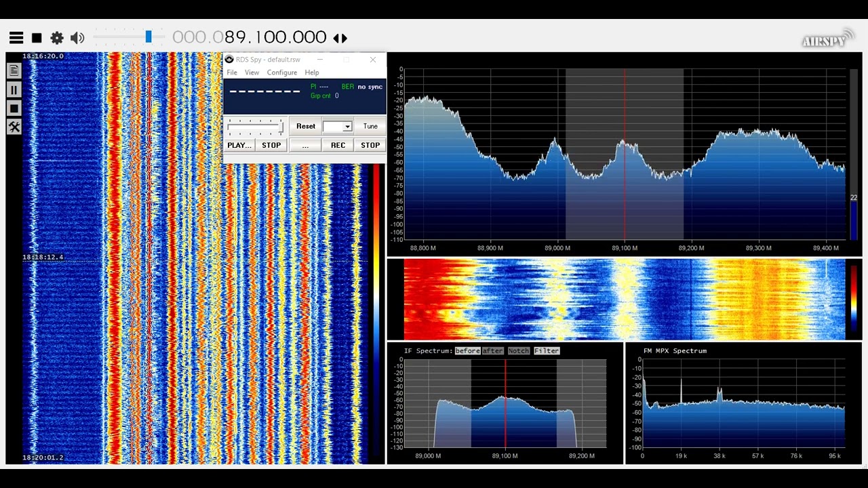
Task: Stop waterfall via sidebar square icon
Action: tap(14, 108)
